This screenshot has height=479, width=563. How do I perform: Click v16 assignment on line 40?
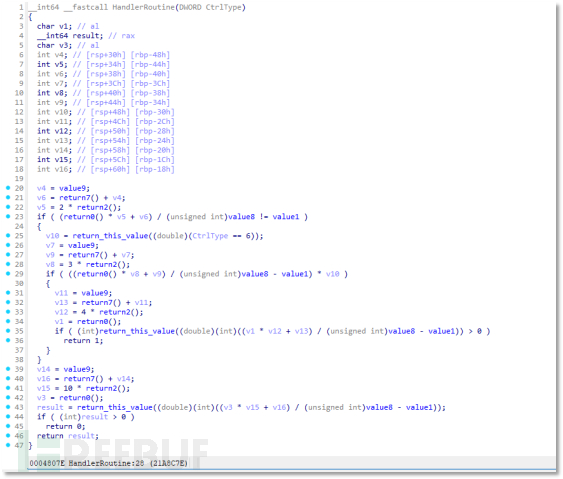tap(43, 378)
